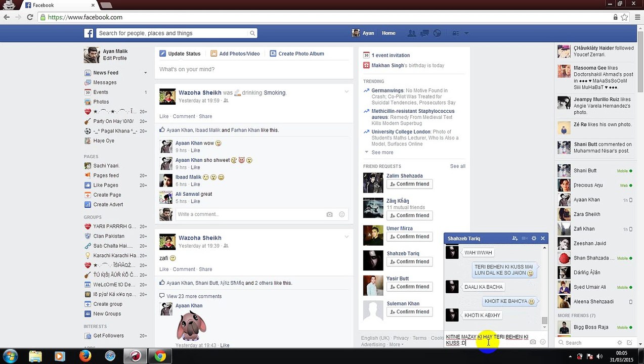Image resolution: width=644 pixels, height=364 pixels.
Task: Open the privacy shortcuts lock icon
Action: click(456, 33)
